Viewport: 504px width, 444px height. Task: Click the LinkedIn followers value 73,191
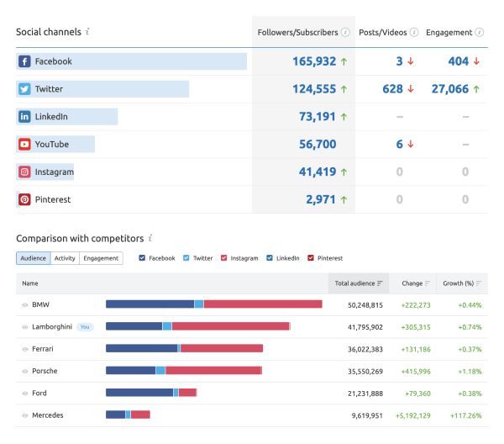[x=318, y=117]
